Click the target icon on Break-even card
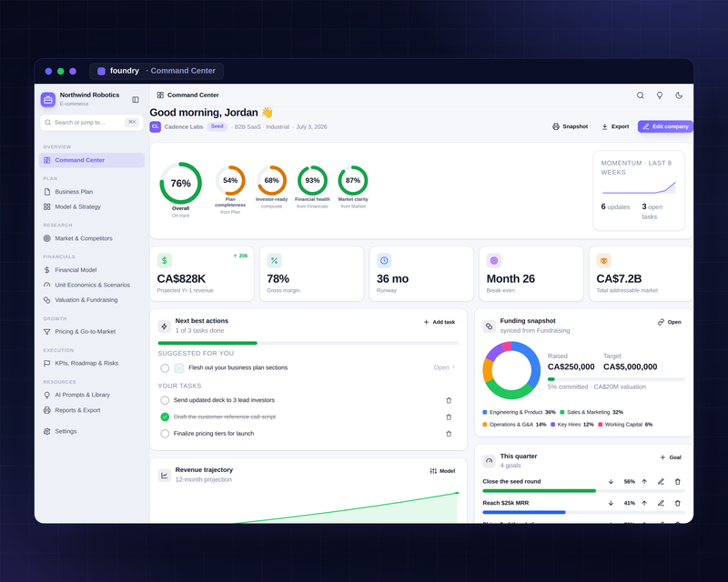This screenshot has height=582, width=728. tap(494, 261)
